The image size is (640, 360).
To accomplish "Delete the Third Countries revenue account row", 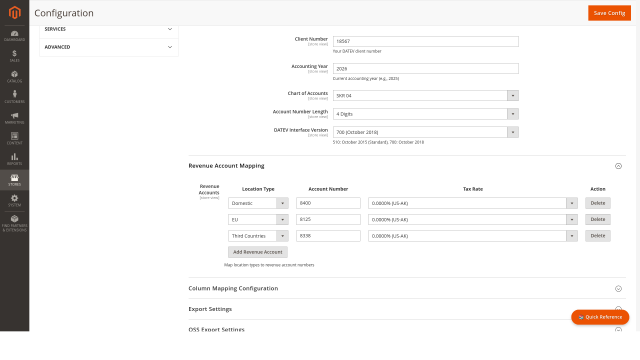I will coord(598,236).
